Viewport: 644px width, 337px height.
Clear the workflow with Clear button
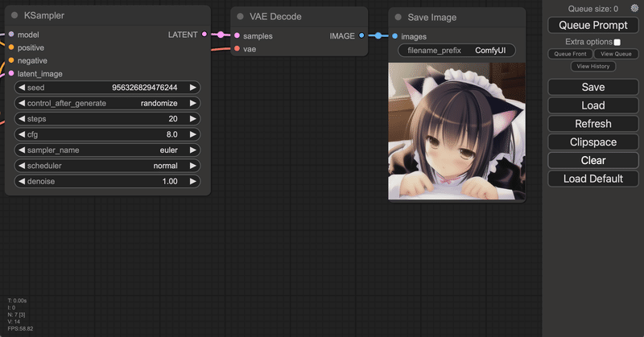pos(593,161)
